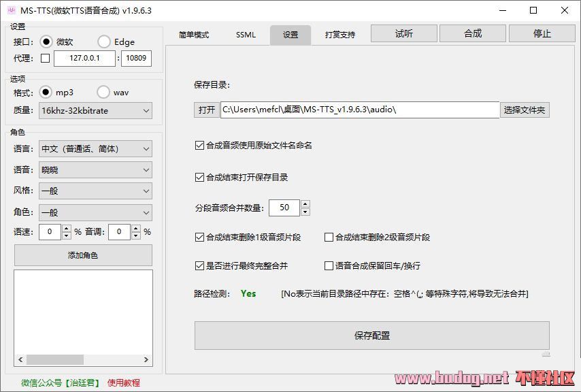Click the 打开 folder button
The image size is (581, 392).
click(x=206, y=110)
